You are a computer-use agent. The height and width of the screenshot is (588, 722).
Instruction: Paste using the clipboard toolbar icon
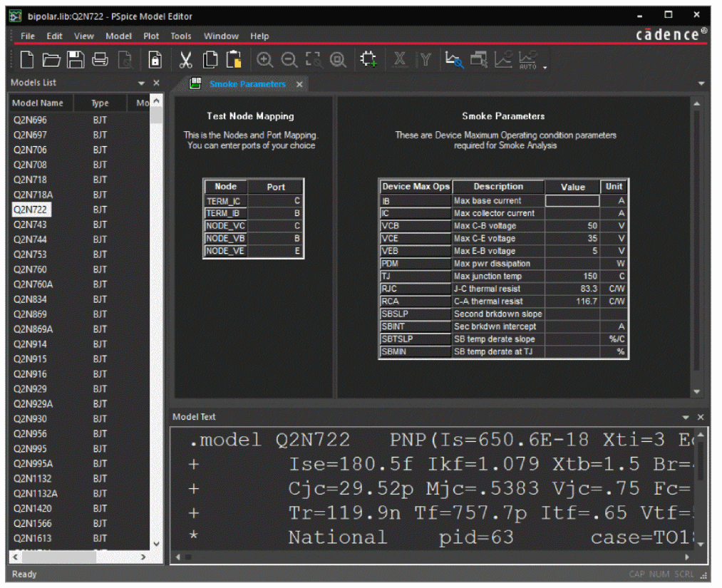[234, 60]
